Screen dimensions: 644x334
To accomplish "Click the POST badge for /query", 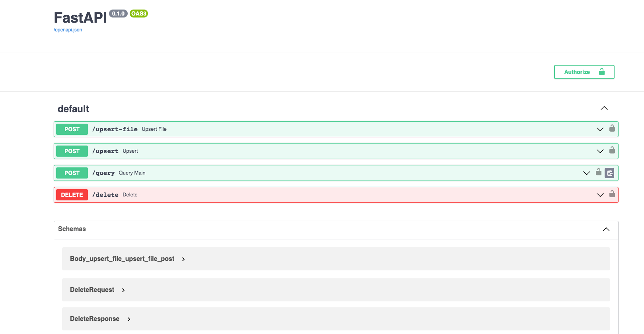I will point(72,173).
